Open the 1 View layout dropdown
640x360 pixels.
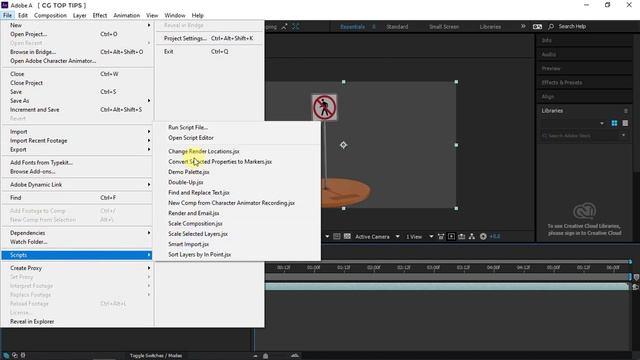pos(419,236)
